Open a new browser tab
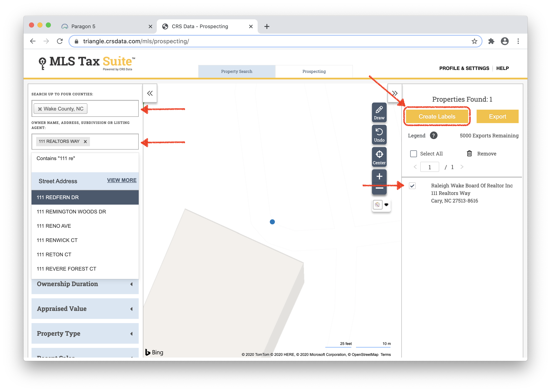The width and height of the screenshot is (551, 392). click(x=266, y=26)
